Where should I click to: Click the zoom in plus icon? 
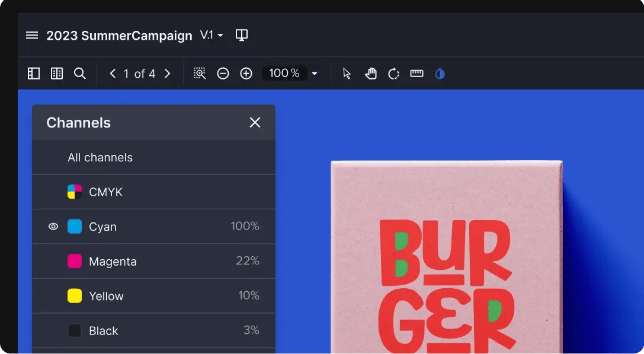tap(246, 74)
